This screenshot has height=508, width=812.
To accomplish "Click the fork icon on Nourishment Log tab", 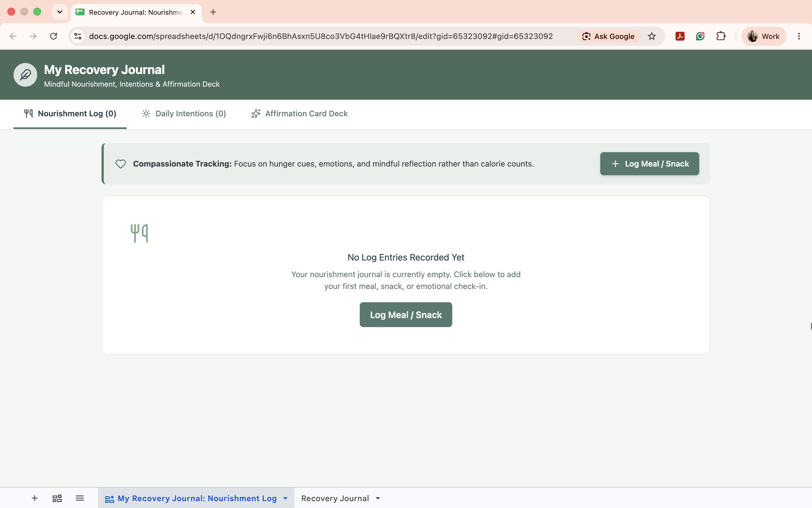I will [x=29, y=113].
